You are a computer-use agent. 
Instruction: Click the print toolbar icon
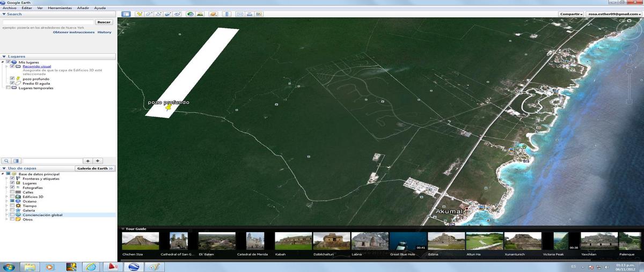tap(250, 14)
